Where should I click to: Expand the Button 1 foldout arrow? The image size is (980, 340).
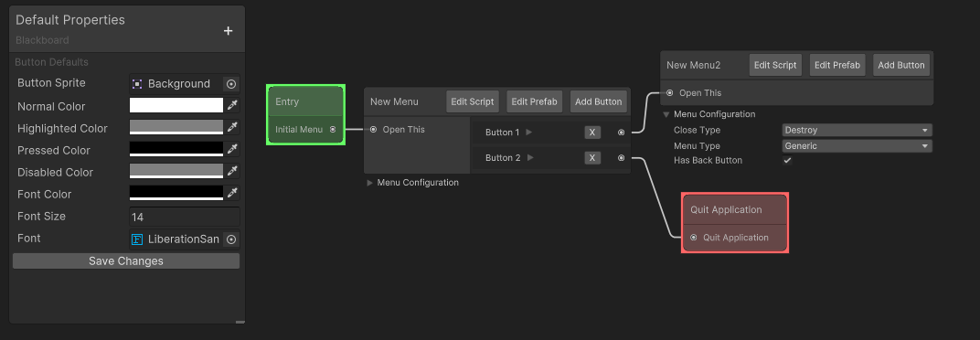pos(528,133)
